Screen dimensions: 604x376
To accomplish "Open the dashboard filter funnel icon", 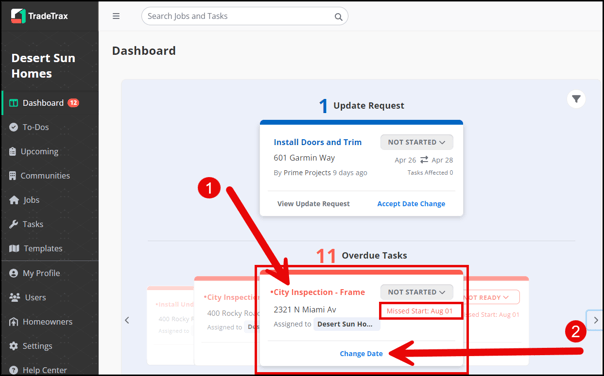I will [x=576, y=99].
